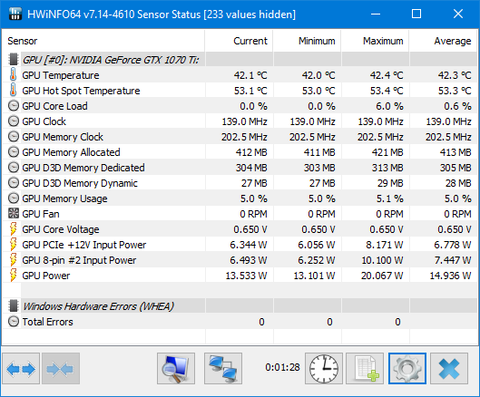
Task: Select the GPU Memory Clock label
Action: (63, 137)
